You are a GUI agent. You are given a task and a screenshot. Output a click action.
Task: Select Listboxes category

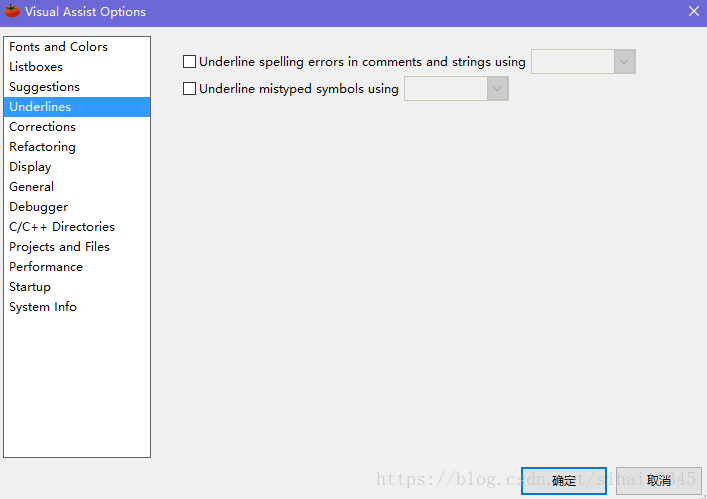[x=77, y=67]
